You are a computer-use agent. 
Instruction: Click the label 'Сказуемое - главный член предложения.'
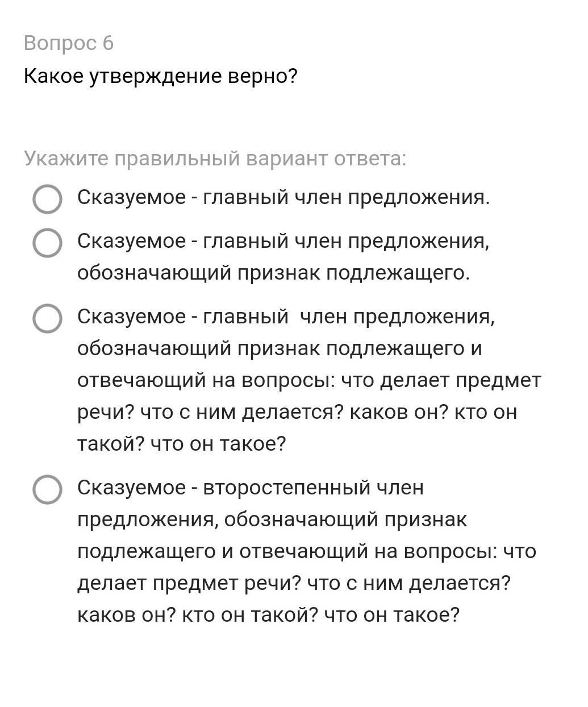coord(283,198)
